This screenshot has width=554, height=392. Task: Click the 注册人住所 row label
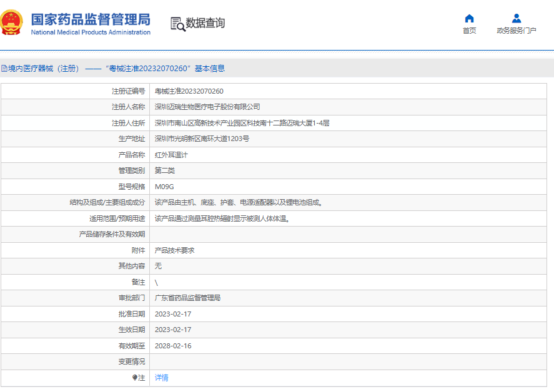(128, 123)
